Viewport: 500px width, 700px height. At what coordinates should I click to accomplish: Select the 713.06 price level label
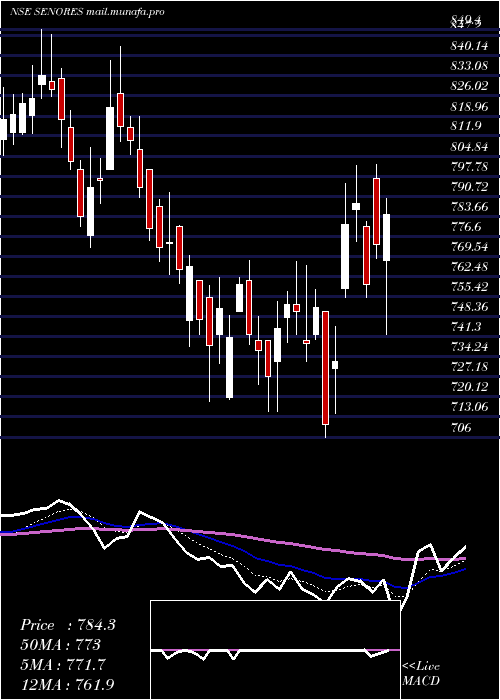click(469, 407)
